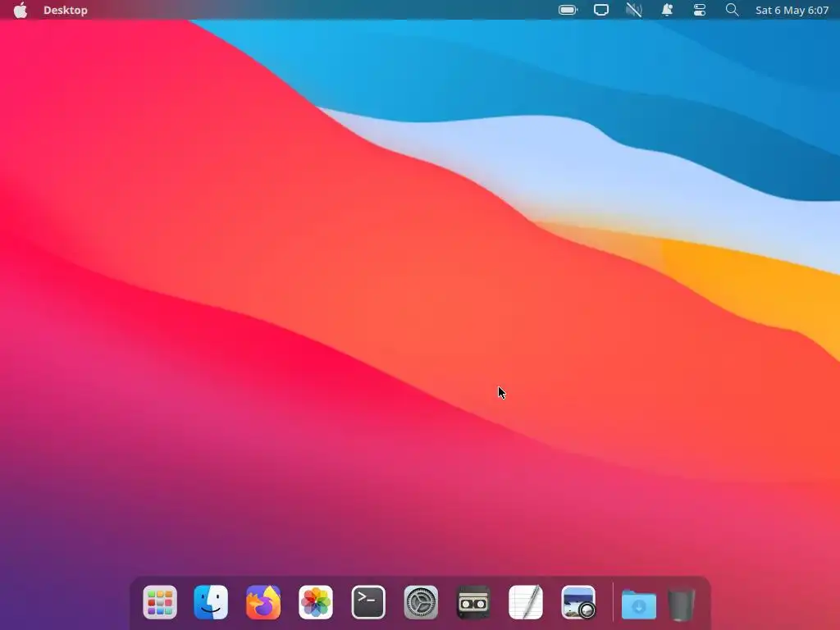Open the display/screen menu bar icon
840x630 pixels.
pyautogui.click(x=601, y=10)
